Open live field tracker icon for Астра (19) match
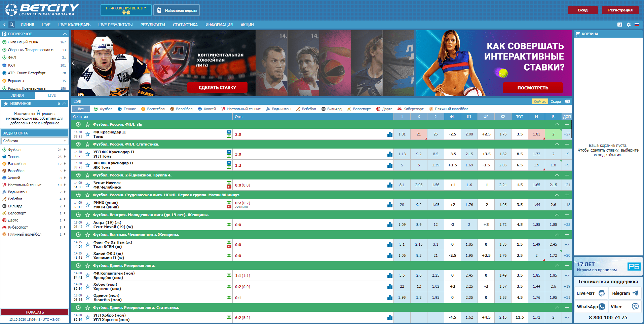Viewport: 644px width, 324px height. (x=229, y=225)
